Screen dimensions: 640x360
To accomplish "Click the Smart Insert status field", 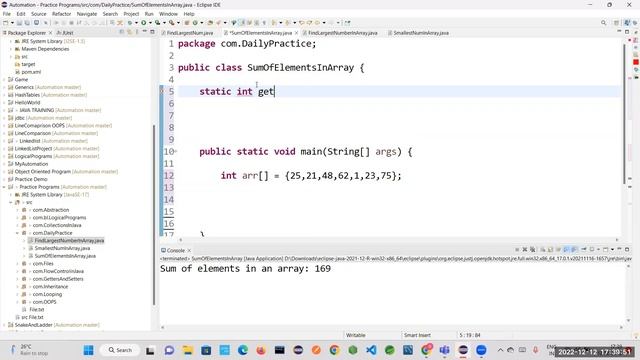I will pyautogui.click(x=417, y=335).
